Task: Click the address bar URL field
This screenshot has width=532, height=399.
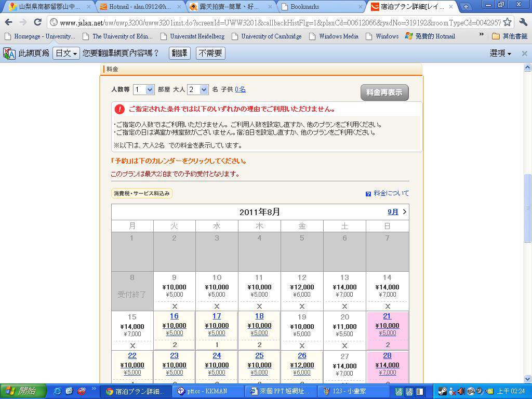Action: coord(280,23)
